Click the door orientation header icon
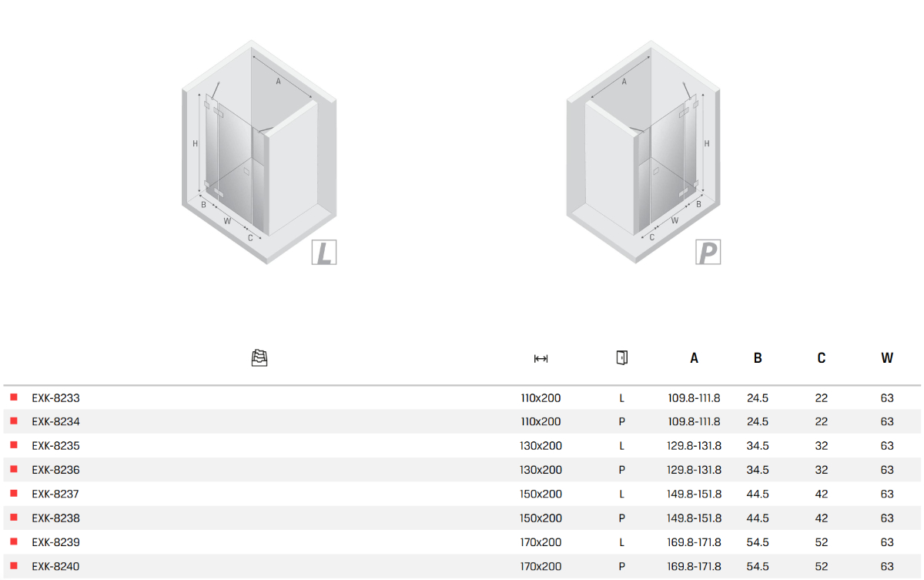Image resolution: width=924 pixels, height=580 pixels. click(621, 357)
